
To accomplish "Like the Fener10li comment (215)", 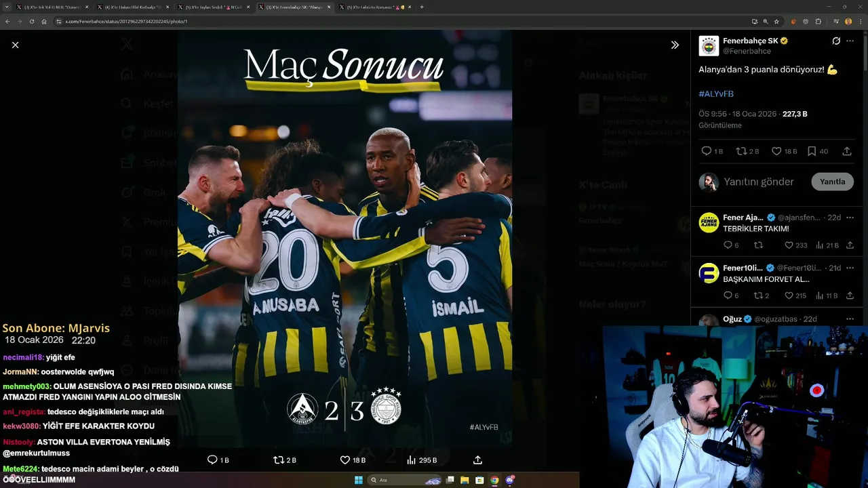I will 795,296.
